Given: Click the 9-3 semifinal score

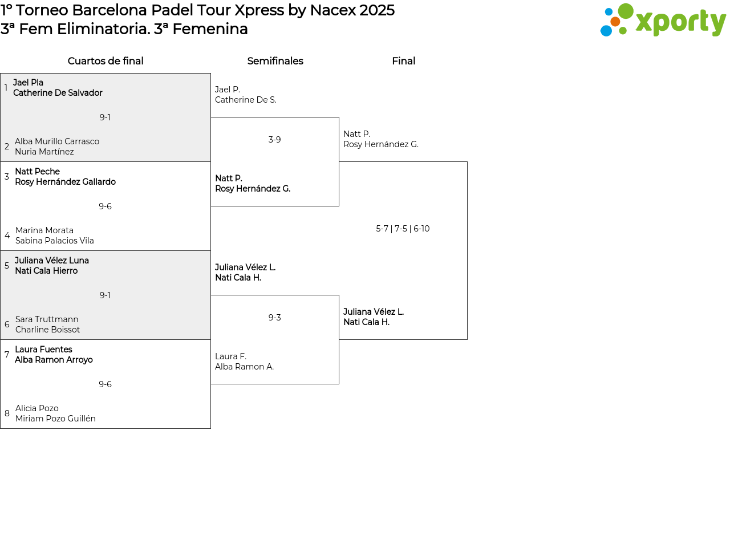Looking at the screenshot, I should 274,318.
